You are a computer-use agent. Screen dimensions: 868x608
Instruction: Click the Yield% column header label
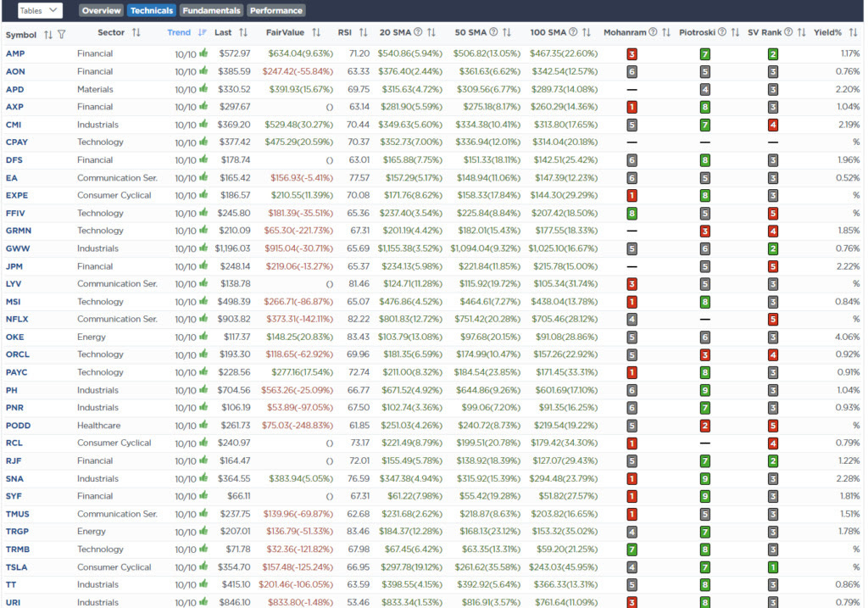click(x=827, y=33)
